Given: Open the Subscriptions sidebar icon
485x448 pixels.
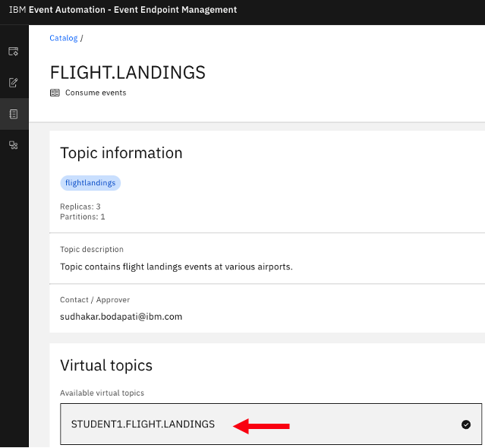Looking at the screenshot, I should 14,51.
